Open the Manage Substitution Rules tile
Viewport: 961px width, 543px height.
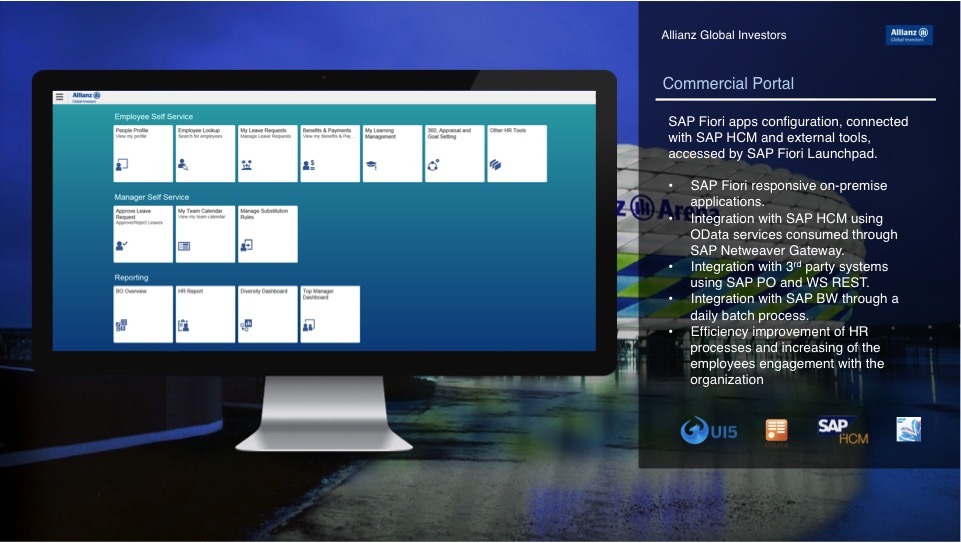click(268, 234)
